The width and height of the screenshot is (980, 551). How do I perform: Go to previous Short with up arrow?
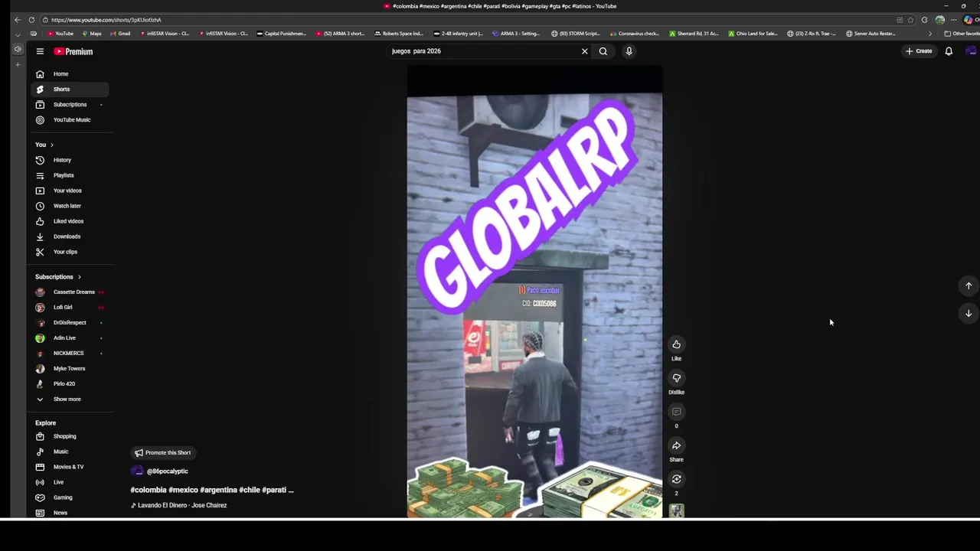[969, 285]
